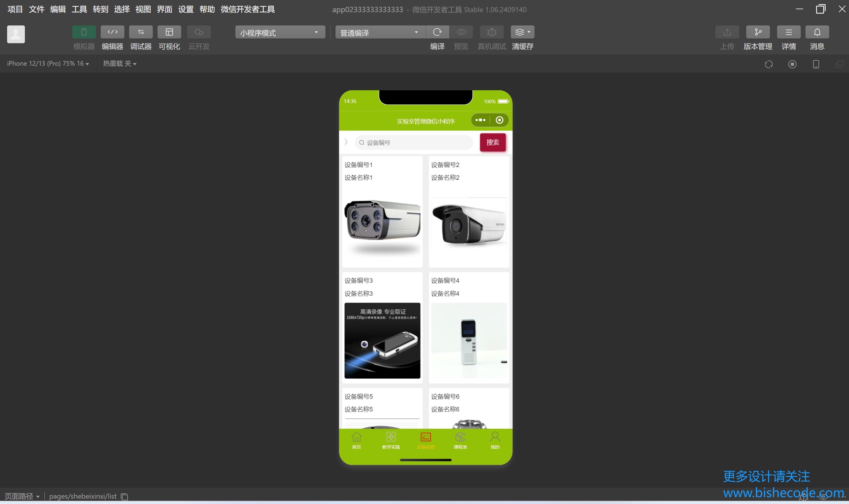Click the mini program capsule menu dots
This screenshot has width=849, height=504.
480,120
